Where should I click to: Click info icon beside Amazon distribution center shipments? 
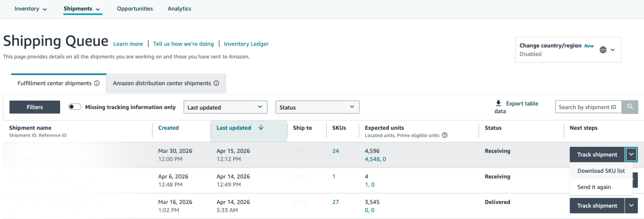[216, 83]
